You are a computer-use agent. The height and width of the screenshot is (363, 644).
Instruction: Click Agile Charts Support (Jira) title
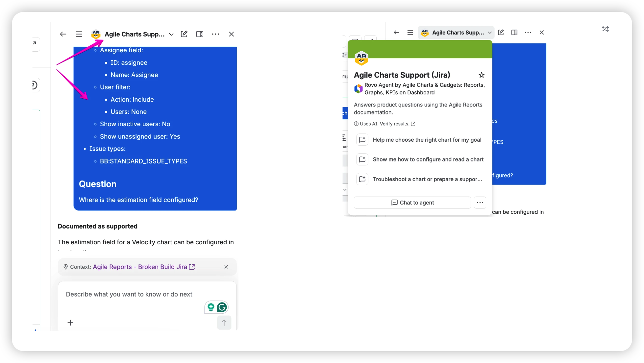pyautogui.click(x=402, y=75)
